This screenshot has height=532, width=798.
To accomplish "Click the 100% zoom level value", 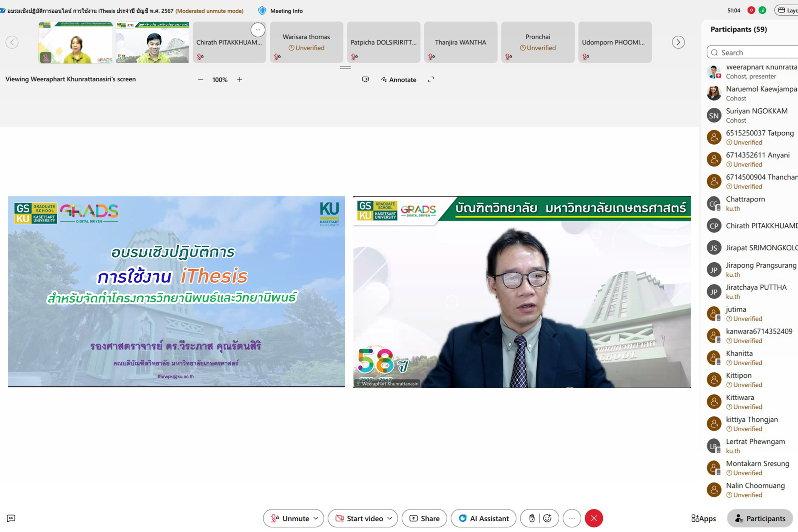I will 220,80.
